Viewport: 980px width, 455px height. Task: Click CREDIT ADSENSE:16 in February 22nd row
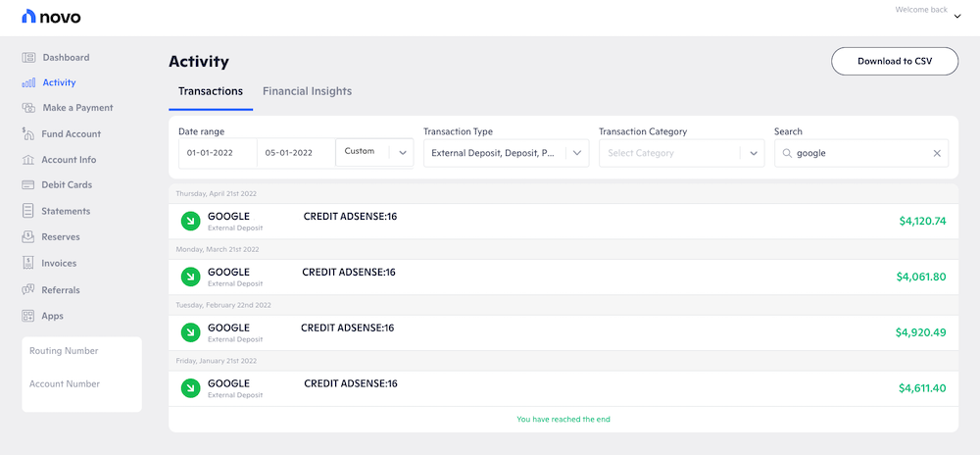coord(348,328)
